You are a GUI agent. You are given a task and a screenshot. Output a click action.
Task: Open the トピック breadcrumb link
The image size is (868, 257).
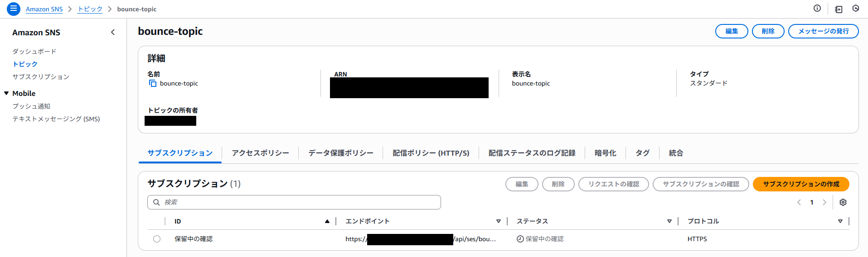pos(90,9)
